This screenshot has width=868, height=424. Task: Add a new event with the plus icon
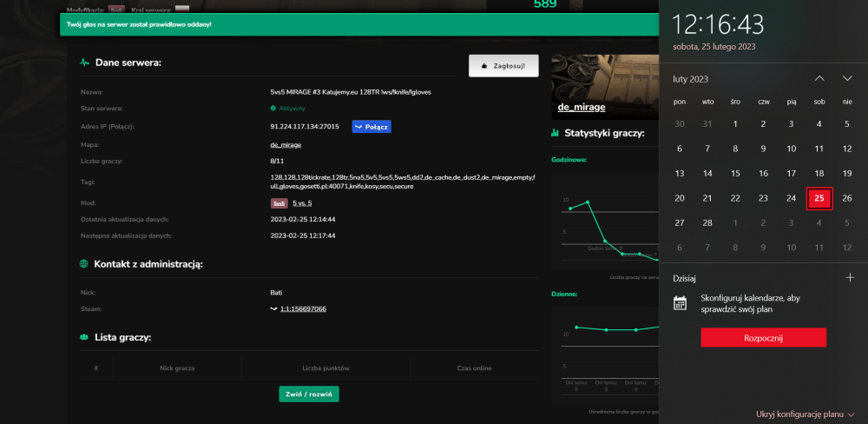click(x=851, y=278)
